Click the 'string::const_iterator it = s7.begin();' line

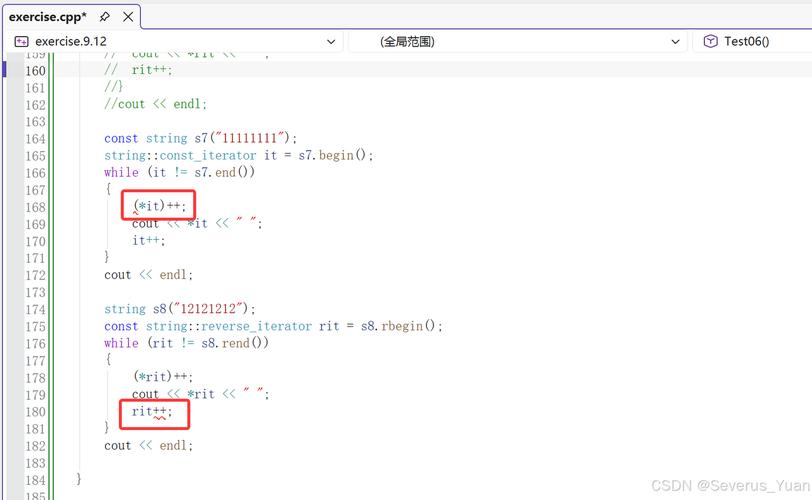point(238,155)
